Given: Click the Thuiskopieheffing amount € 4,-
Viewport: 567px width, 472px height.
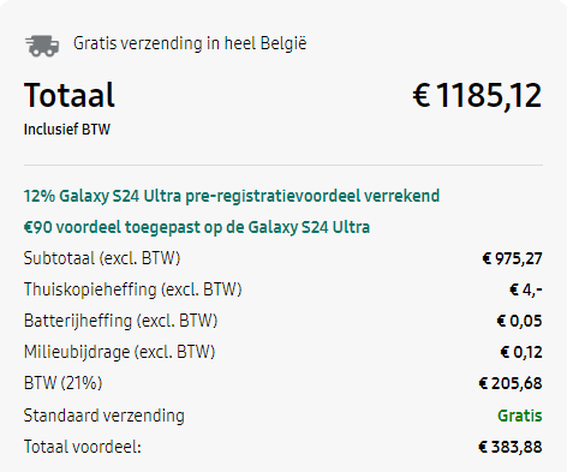Looking at the screenshot, I should (526, 290).
